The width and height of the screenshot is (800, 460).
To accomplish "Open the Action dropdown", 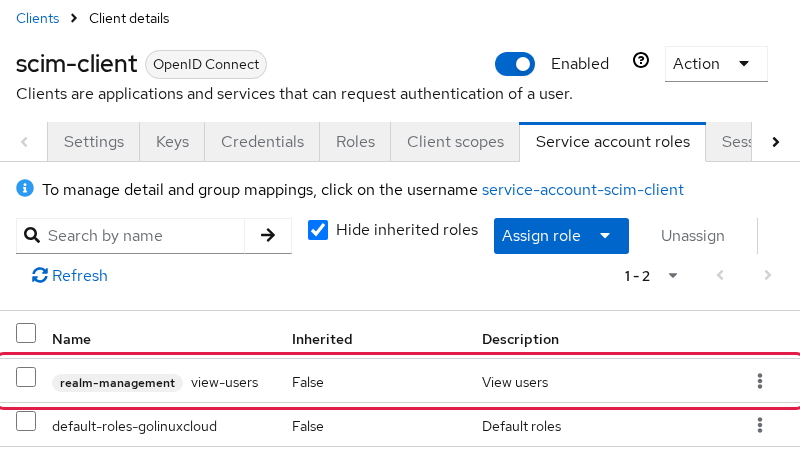I will tap(716, 64).
